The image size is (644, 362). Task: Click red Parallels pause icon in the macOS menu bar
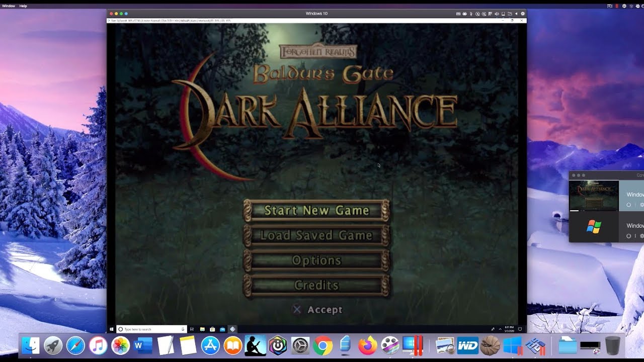click(617, 6)
